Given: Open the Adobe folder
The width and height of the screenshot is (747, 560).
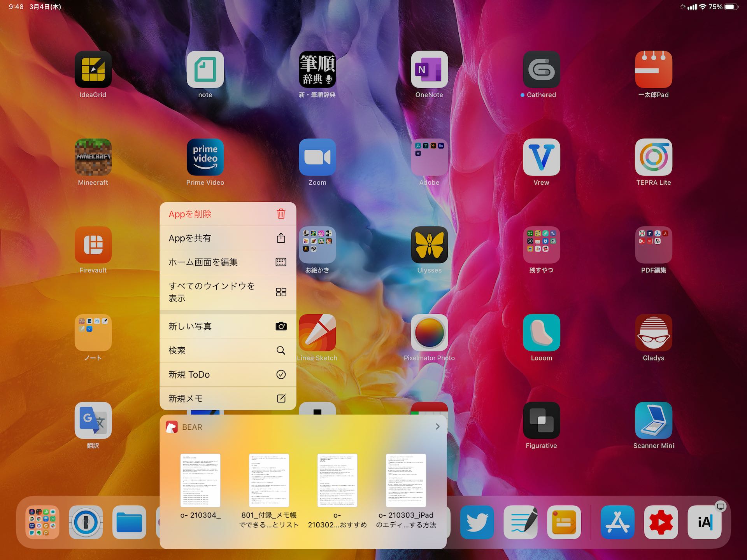Looking at the screenshot, I should pos(429,157).
